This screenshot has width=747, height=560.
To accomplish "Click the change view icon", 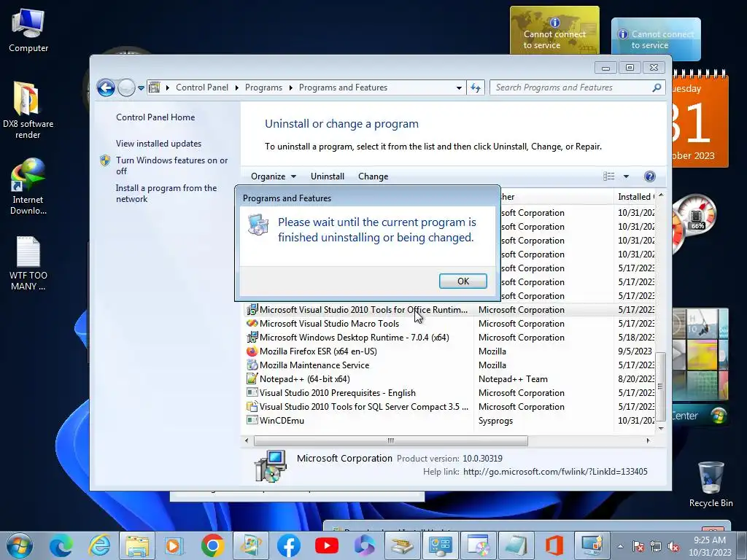I will [x=609, y=176].
